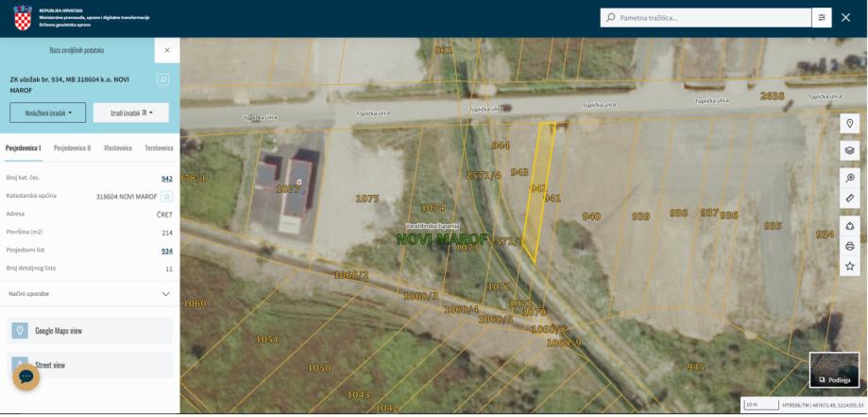Screen dimensions: 868x417
Task: Click parcel label 1077 on the map
Action: click(x=288, y=189)
